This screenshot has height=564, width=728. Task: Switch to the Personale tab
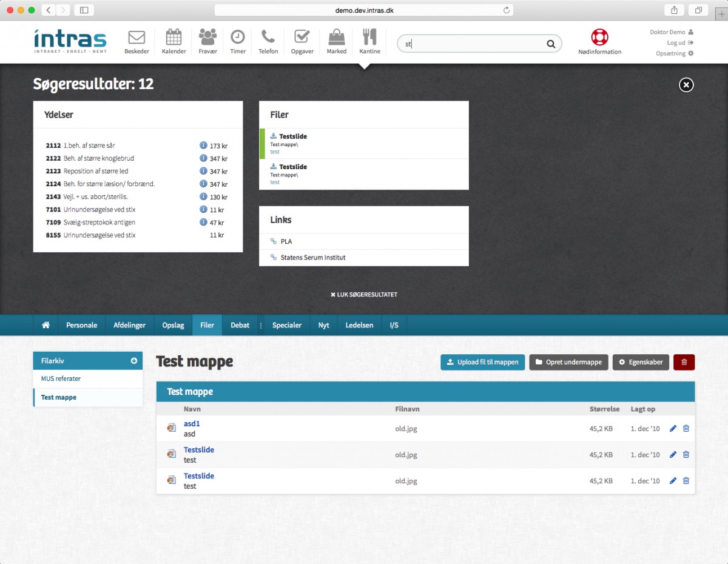[81, 325]
